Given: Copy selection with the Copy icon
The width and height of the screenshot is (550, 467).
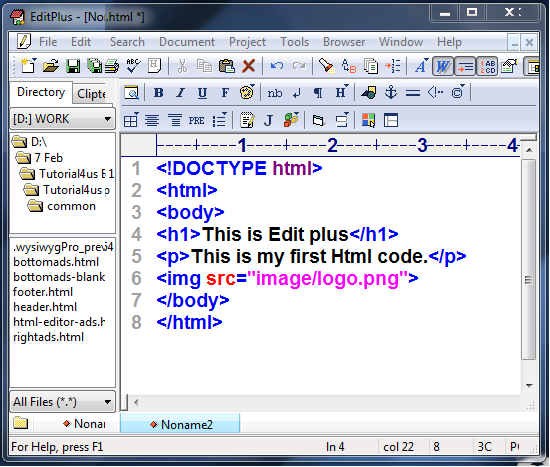Looking at the screenshot, I should tap(204, 66).
